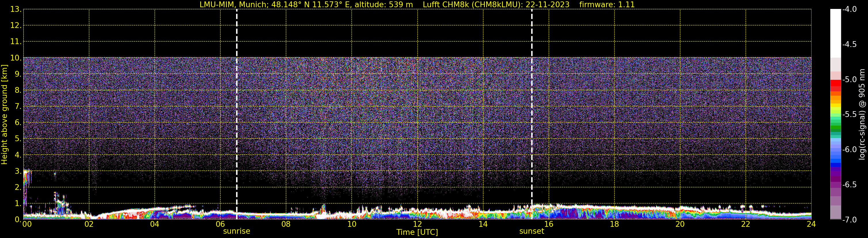Screen dimensions: 868x238
Task: Click the '-4.0' colorbar tick label
Action: tap(849, 10)
